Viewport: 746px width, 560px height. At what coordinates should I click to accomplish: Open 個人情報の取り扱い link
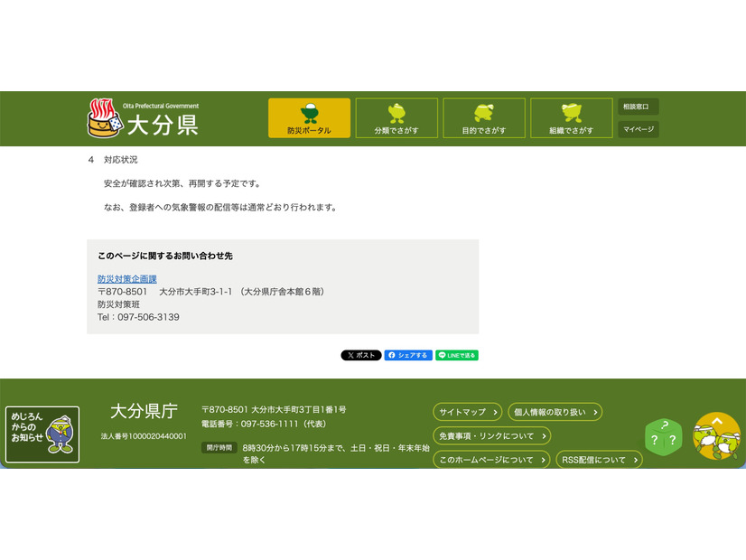[x=555, y=412]
